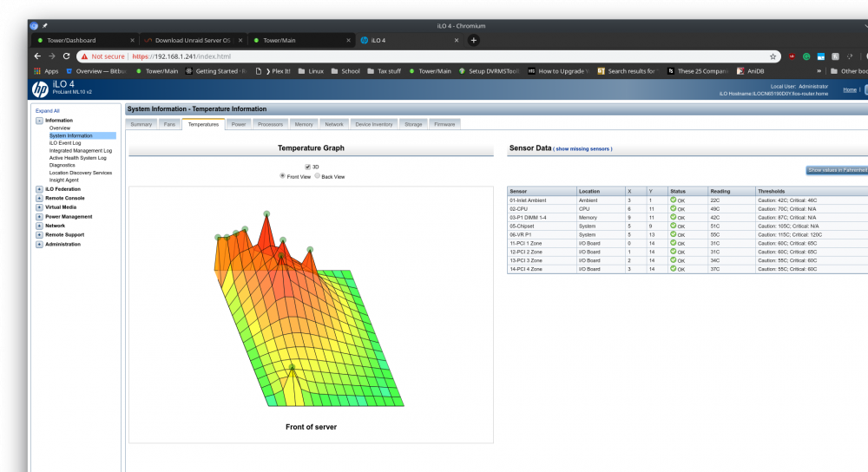Go back with the browser arrow
The image size is (868, 472).
[37, 56]
